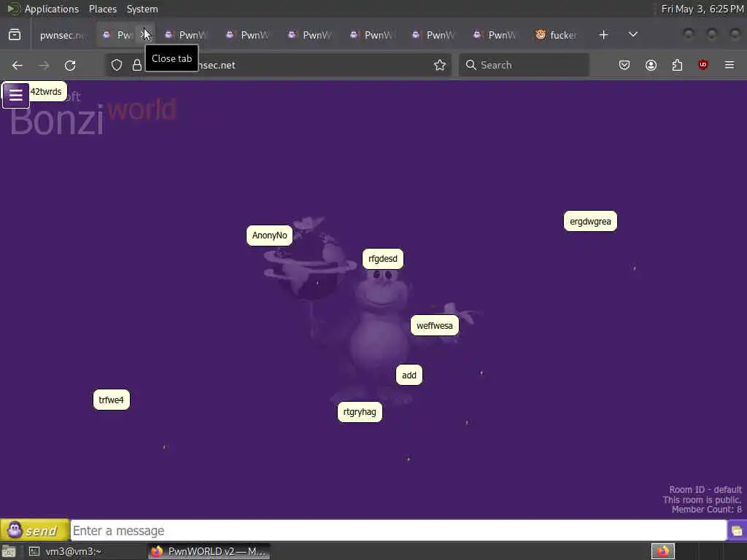
Task: Open the System menu
Action: (x=142, y=9)
